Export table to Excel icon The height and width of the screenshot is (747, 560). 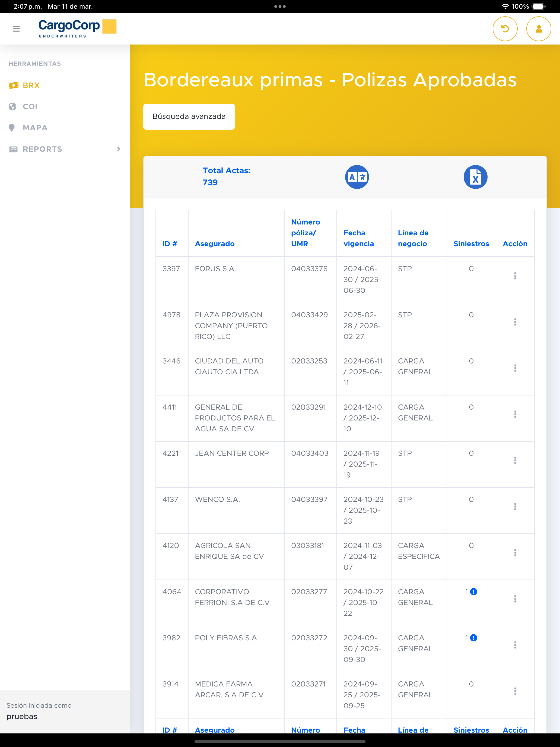[x=475, y=177]
